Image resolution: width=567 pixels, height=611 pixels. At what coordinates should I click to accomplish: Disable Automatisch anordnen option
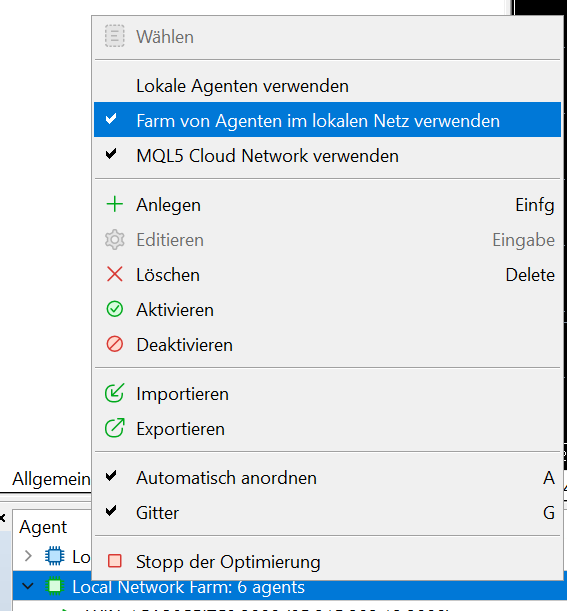[327, 477]
